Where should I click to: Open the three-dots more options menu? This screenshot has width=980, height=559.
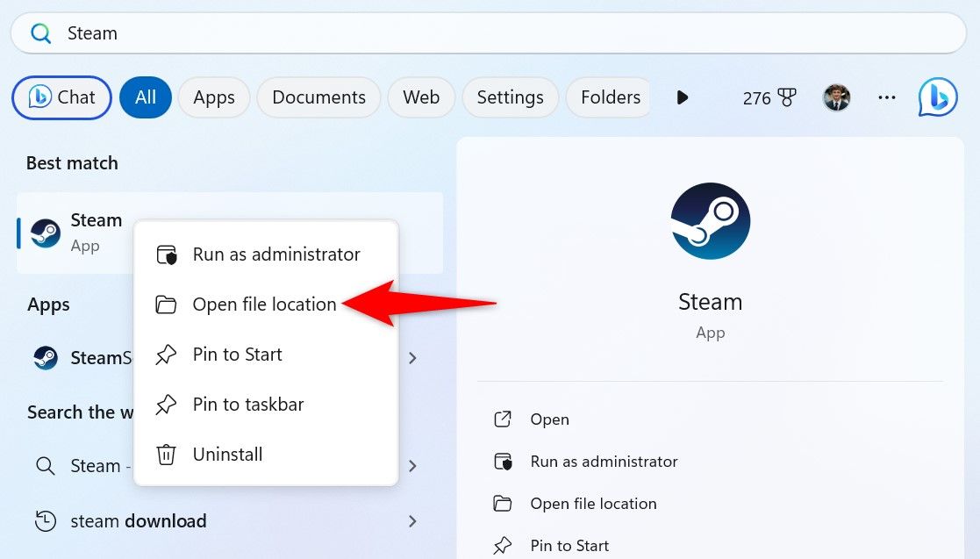pyautogui.click(x=887, y=97)
